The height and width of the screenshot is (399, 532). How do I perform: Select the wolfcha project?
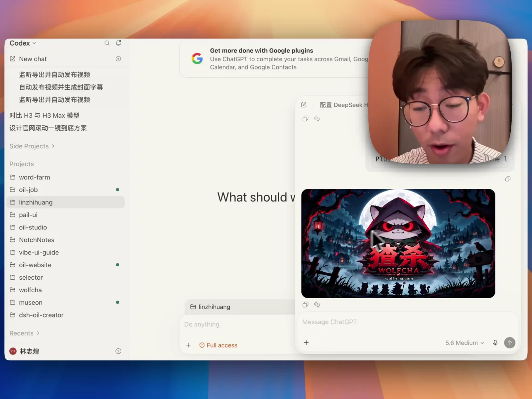(66, 290)
